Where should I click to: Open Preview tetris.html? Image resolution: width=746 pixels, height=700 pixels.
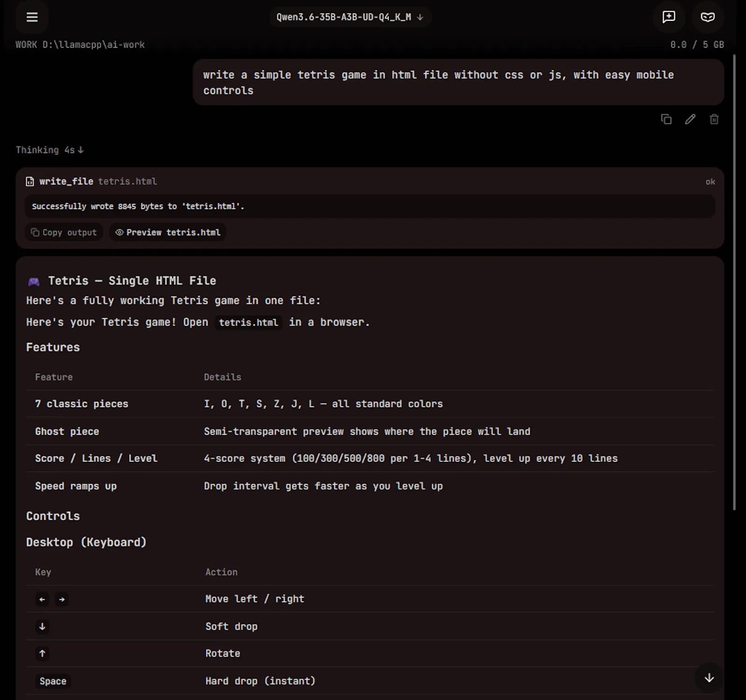click(x=168, y=232)
